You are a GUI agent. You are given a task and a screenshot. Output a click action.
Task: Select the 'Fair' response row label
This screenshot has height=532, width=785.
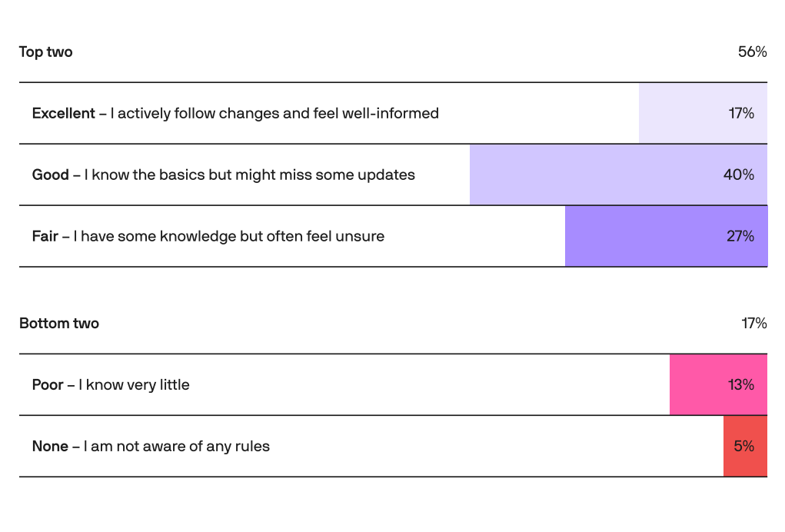coord(208,237)
